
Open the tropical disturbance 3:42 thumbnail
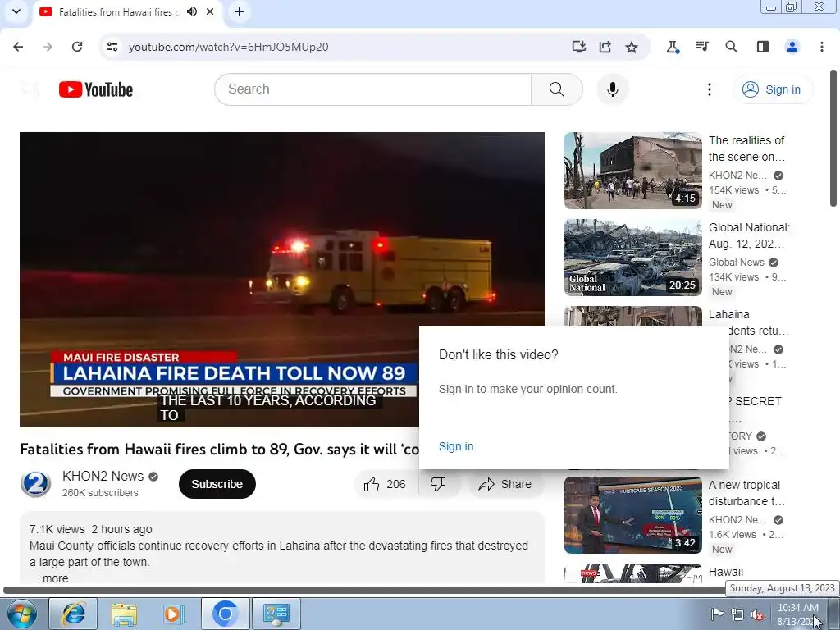click(632, 515)
